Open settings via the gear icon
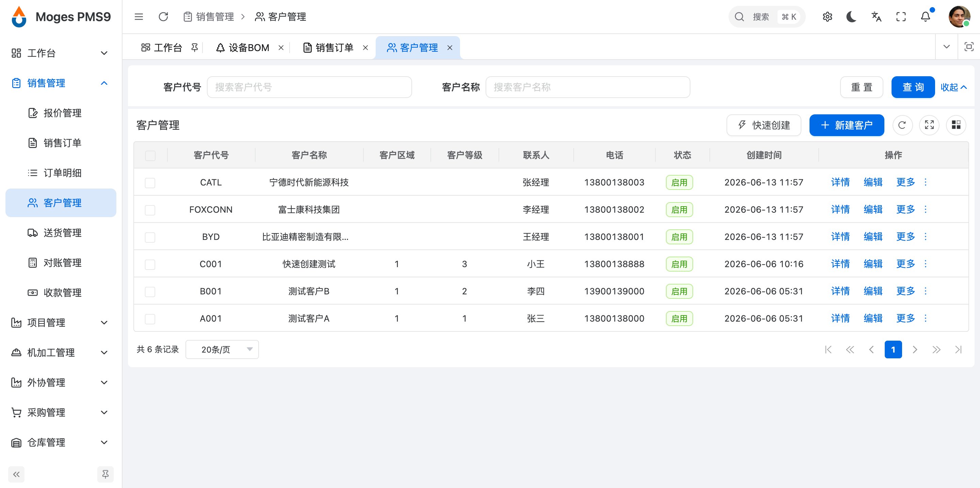The height and width of the screenshot is (488, 980). coord(827,17)
